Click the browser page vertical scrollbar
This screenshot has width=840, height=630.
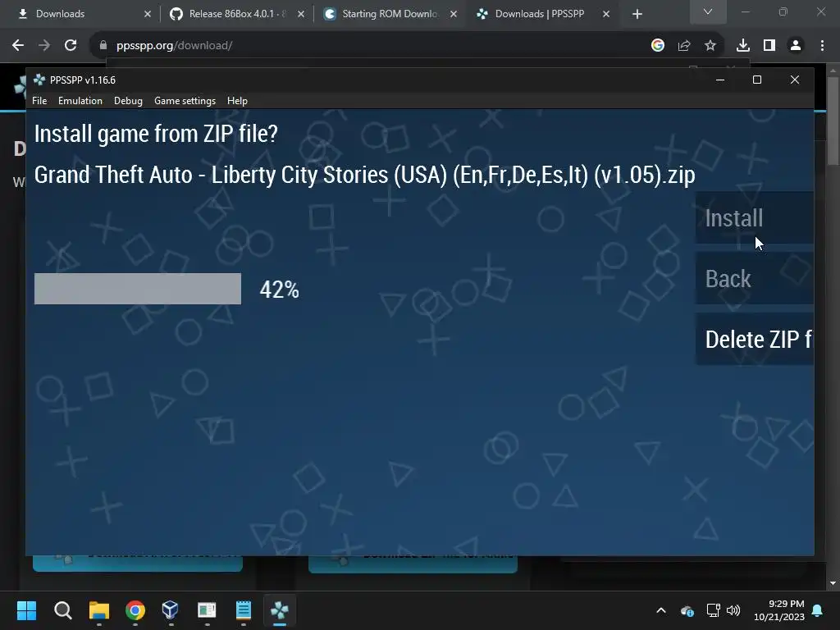[x=833, y=121]
